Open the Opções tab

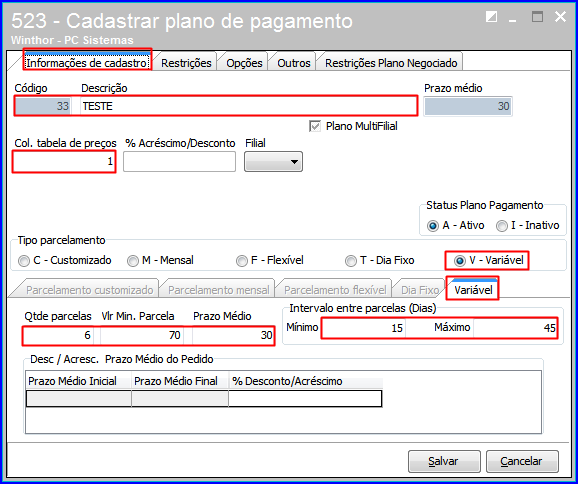pos(244,63)
